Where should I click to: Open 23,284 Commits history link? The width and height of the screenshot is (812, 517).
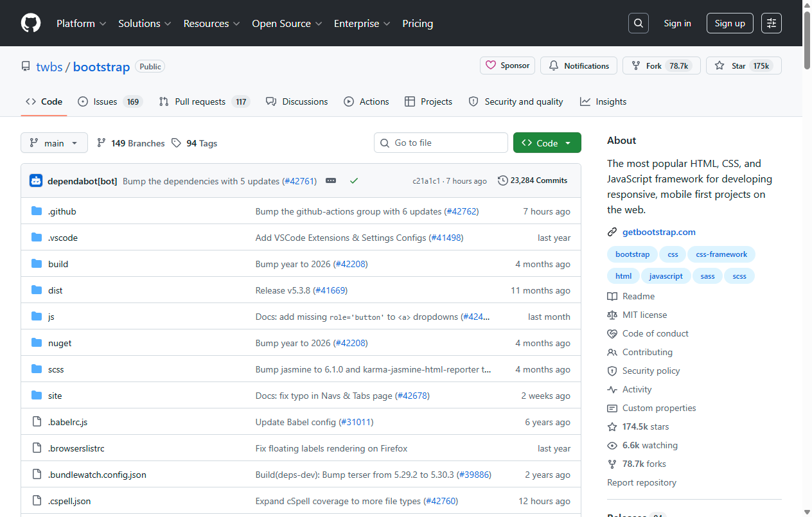tap(533, 180)
